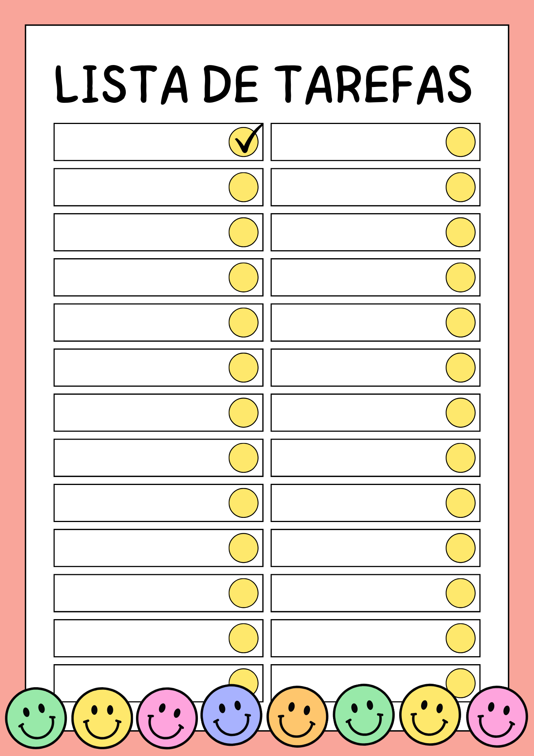Check the first task circle in right column
The height and width of the screenshot is (756, 534).
click(460, 142)
